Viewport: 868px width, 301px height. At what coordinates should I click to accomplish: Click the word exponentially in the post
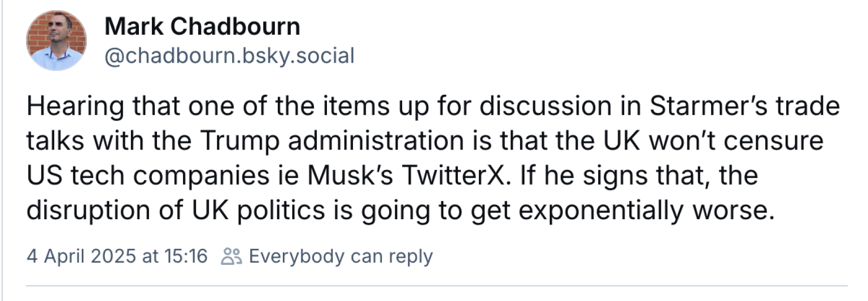point(600,210)
